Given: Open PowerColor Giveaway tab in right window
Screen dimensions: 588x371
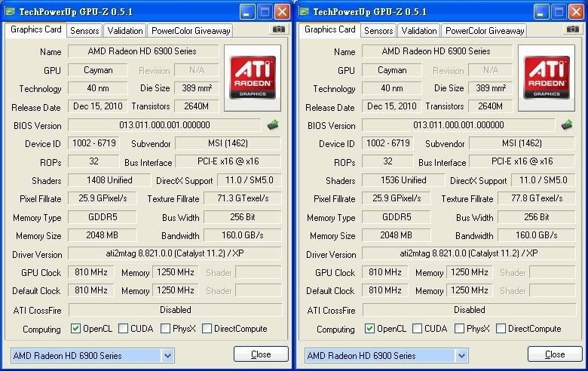Looking at the screenshot, I should tap(485, 31).
